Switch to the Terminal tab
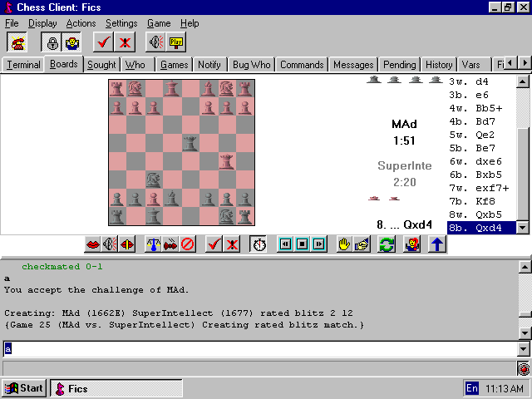This screenshot has width=532, height=399. [23, 65]
